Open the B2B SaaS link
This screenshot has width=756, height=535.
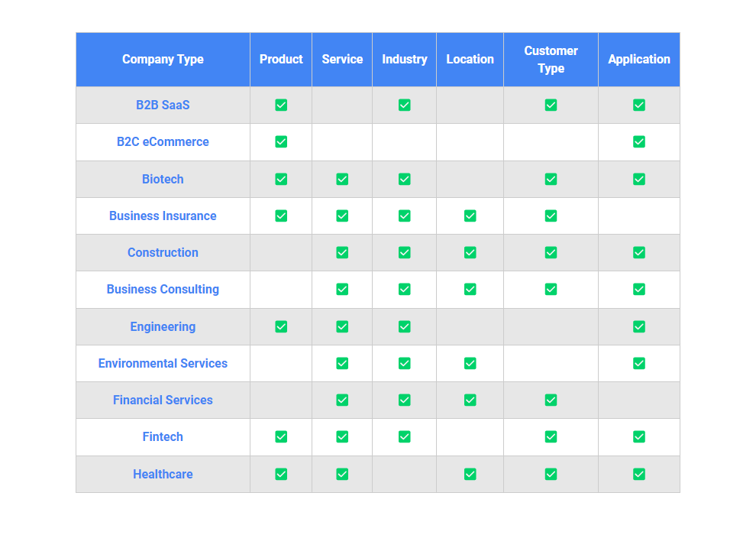click(x=163, y=105)
